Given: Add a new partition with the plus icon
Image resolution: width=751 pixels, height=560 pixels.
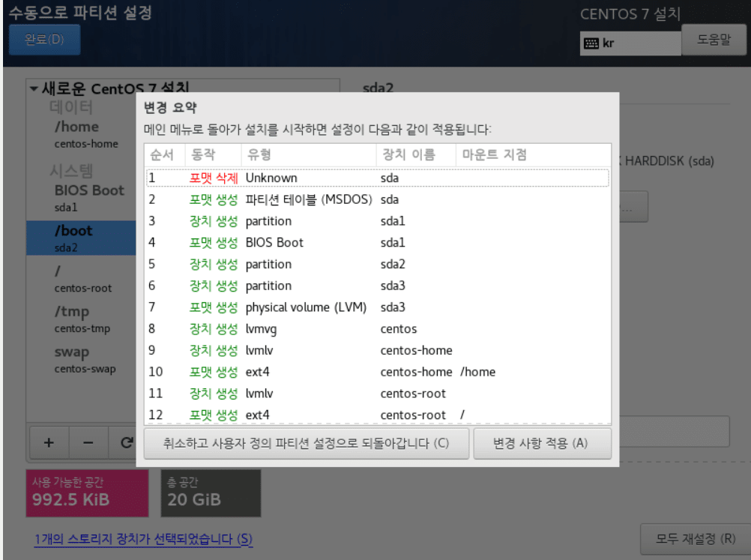Looking at the screenshot, I should pos(49,442).
